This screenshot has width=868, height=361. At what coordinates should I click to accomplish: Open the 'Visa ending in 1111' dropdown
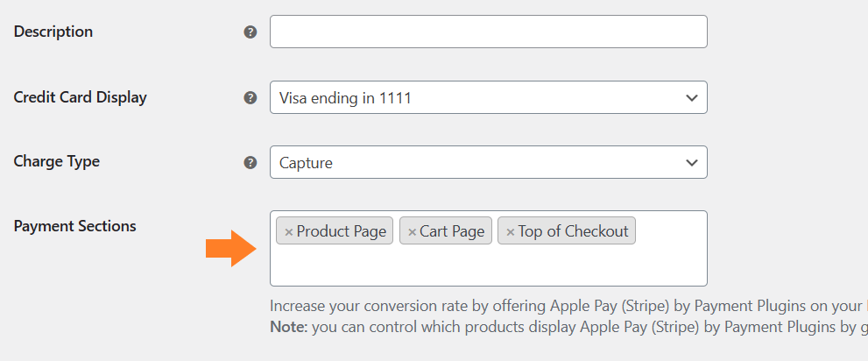pyautogui.click(x=488, y=97)
